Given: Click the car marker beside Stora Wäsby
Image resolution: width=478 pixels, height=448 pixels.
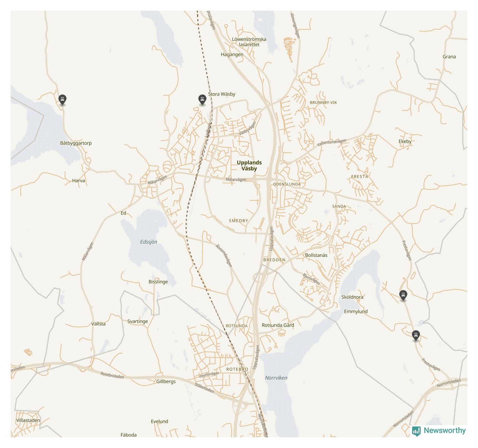Looking at the screenshot, I should point(202,100).
